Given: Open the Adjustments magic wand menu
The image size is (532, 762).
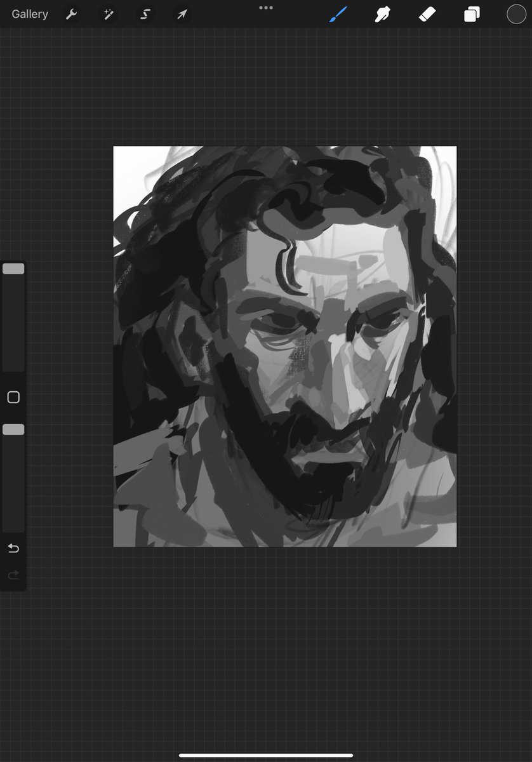Looking at the screenshot, I should click(109, 14).
